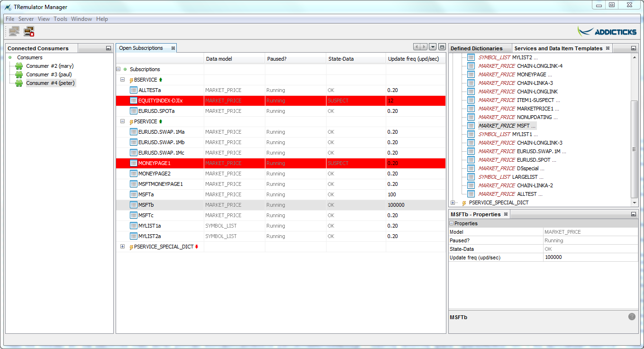The height and width of the screenshot is (349, 644).
Task: Maximize the Open Subscriptions editor area
Action: coord(442,46)
